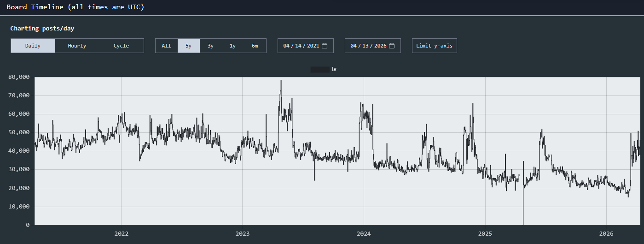Click the x-axis label 2023
Image resolution: width=644 pixels, height=244 pixels.
[x=242, y=234]
